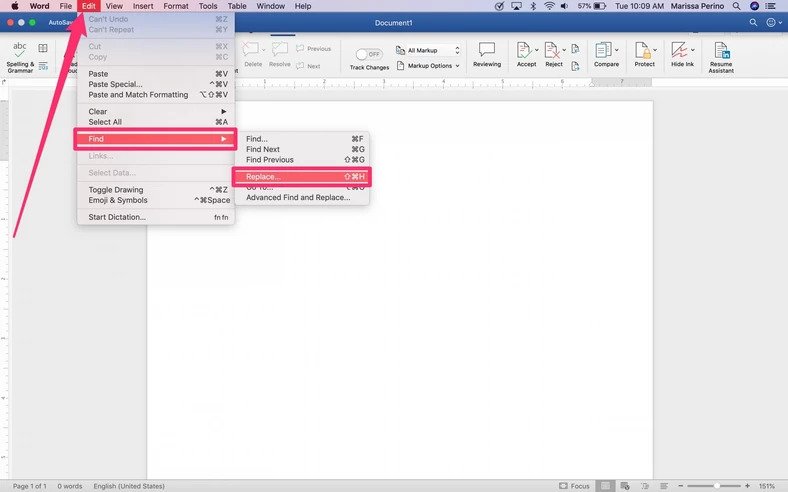This screenshot has height=492, width=788.
Task: Expand the Protect dropdown arrow
Action: click(655, 50)
